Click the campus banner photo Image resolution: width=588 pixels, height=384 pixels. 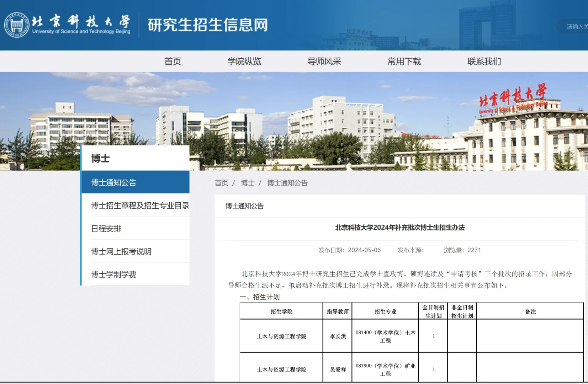pyautogui.click(x=294, y=121)
